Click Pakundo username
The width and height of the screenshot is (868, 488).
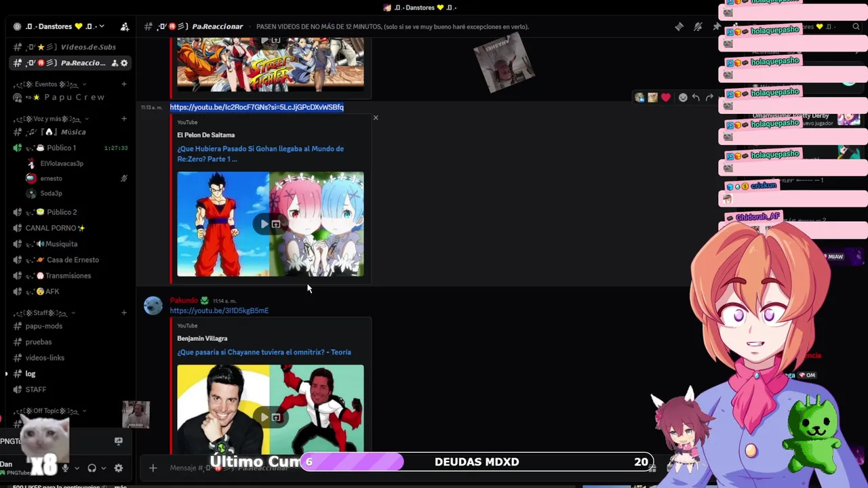[x=184, y=300]
